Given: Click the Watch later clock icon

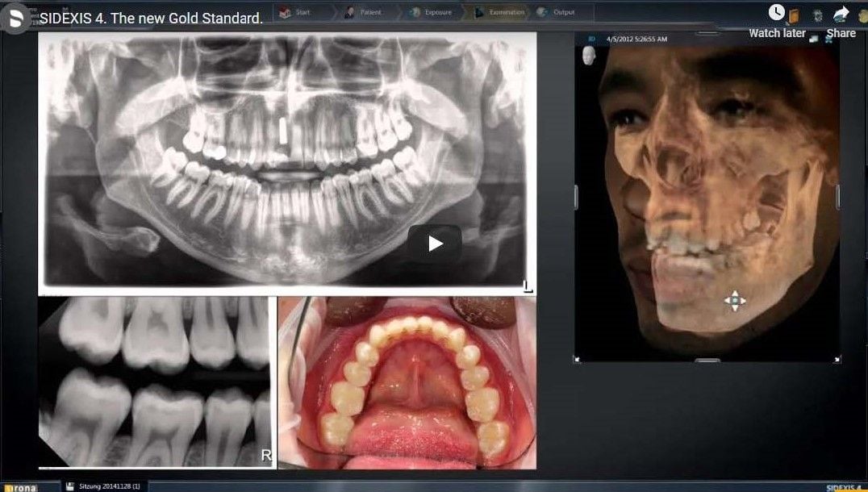Looking at the screenshot, I should (x=777, y=12).
